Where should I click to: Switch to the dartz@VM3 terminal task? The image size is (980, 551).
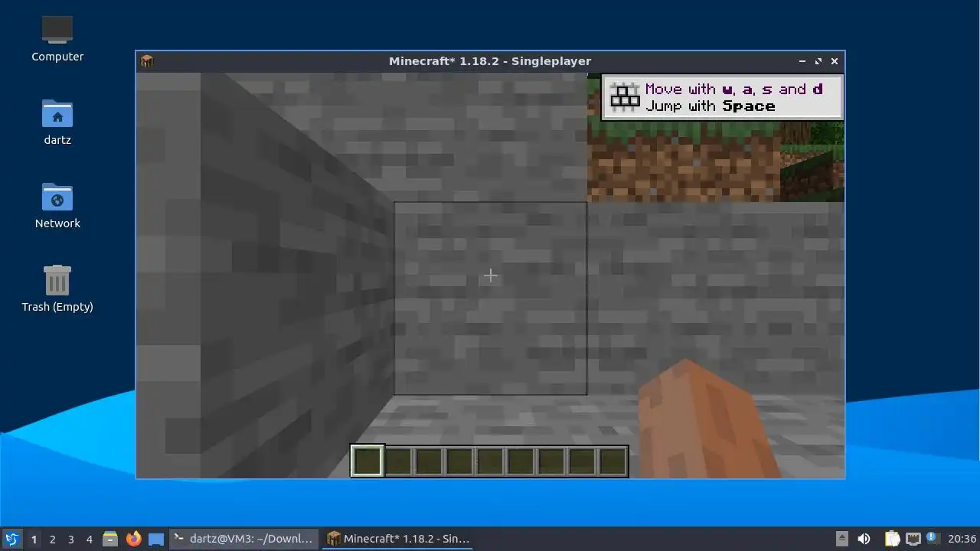[x=243, y=539]
